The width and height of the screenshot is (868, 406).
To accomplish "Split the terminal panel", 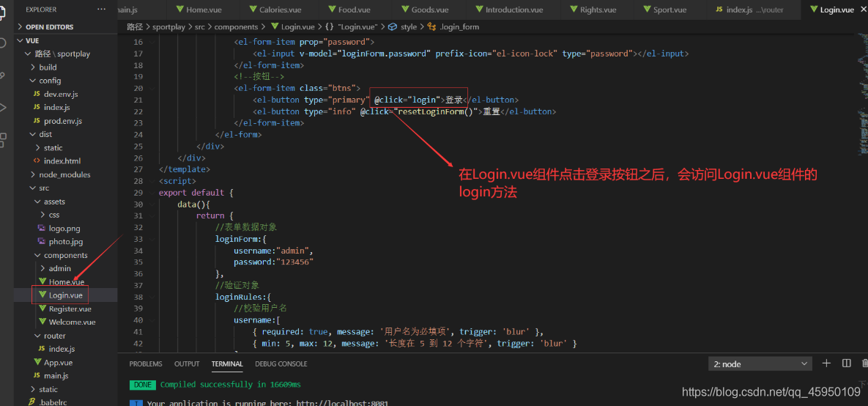I will [847, 363].
